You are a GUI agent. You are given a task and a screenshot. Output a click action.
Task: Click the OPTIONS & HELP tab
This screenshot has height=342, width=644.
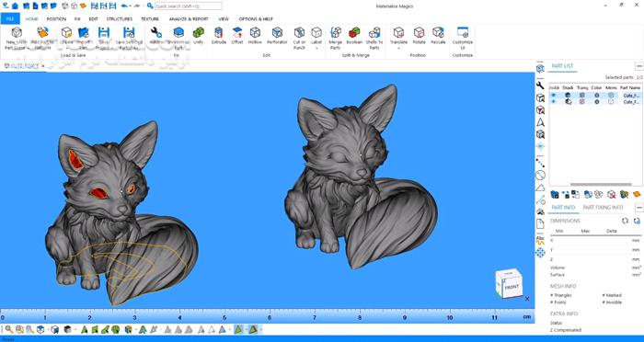tap(256, 19)
